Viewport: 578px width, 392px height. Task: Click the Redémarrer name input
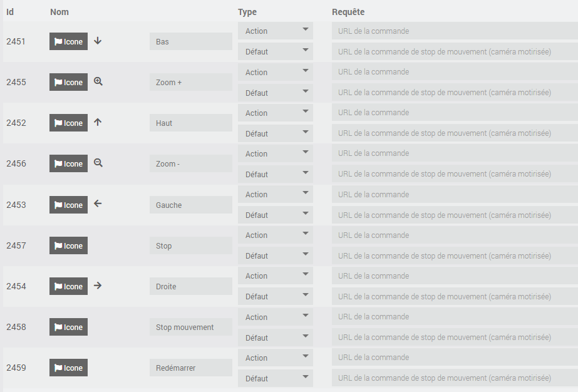(191, 368)
